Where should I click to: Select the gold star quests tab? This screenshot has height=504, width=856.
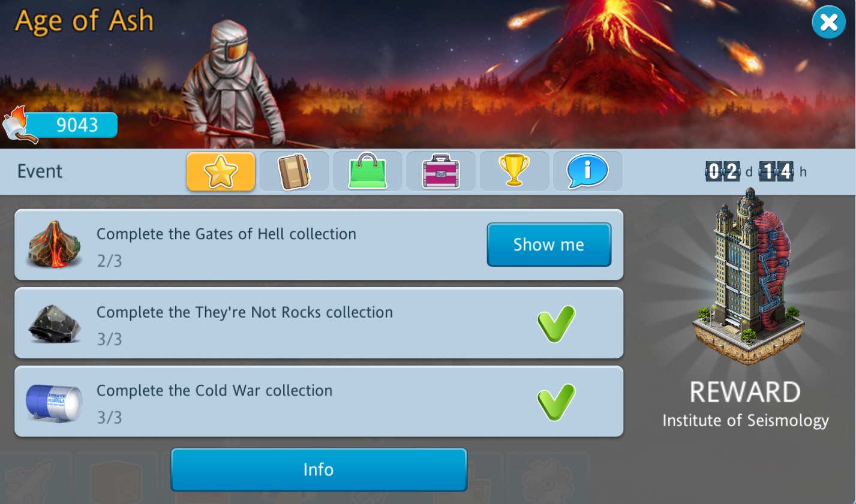[x=221, y=171]
